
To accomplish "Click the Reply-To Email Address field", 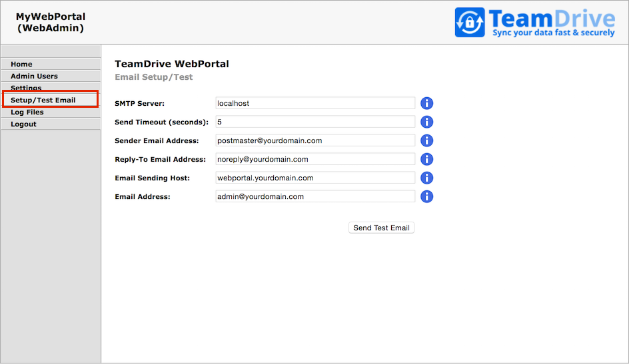I will click(315, 159).
